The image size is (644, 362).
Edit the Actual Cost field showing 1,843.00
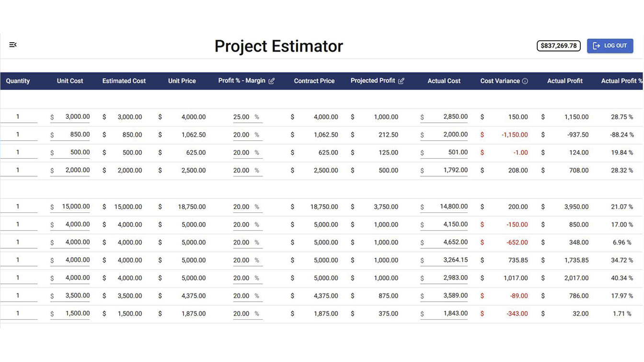tap(447, 314)
